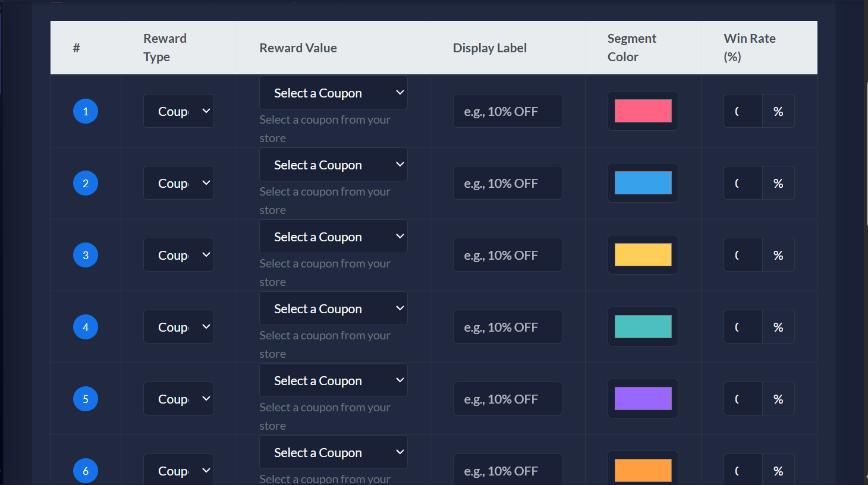The width and height of the screenshot is (868, 485).
Task: Open Select a Coupon dropdown in row 3
Action: [x=333, y=237]
